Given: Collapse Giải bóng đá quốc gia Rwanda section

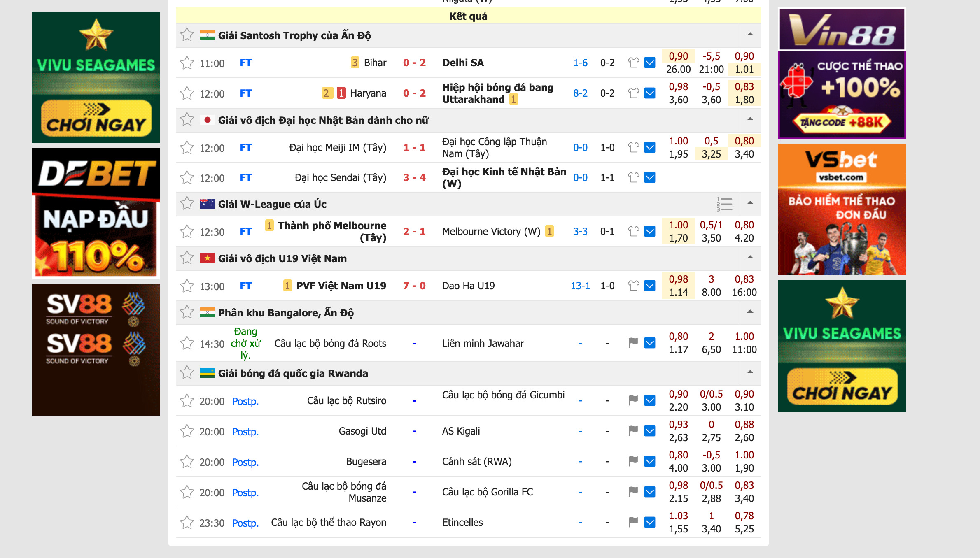Looking at the screenshot, I should [x=750, y=372].
